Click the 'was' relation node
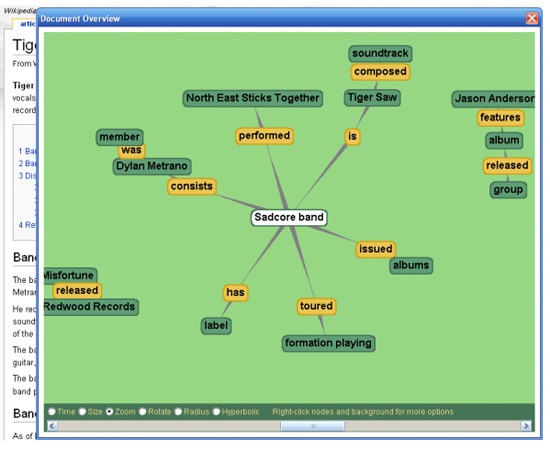 [132, 151]
